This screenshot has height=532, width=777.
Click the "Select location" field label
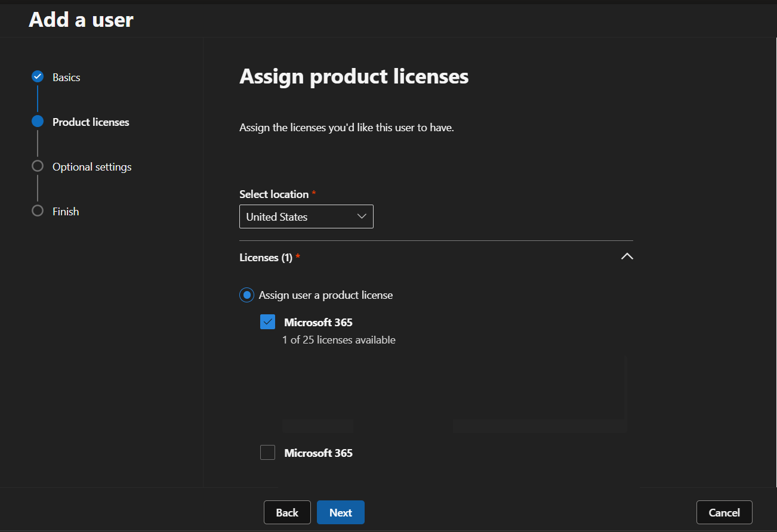pos(274,194)
